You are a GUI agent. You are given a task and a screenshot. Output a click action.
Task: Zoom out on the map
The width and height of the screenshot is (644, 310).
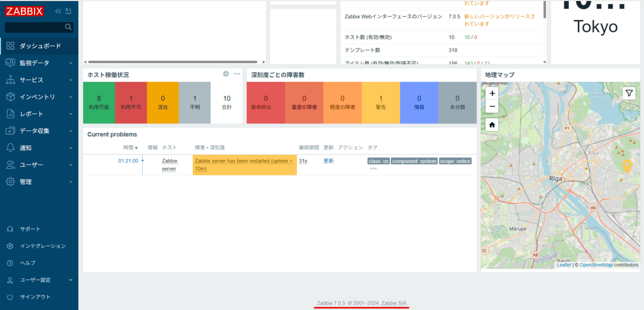(492, 106)
